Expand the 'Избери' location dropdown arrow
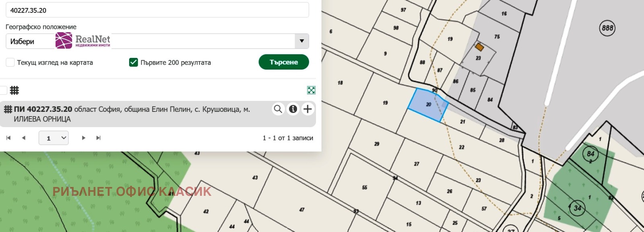The height and width of the screenshot is (232, 644). (301, 41)
